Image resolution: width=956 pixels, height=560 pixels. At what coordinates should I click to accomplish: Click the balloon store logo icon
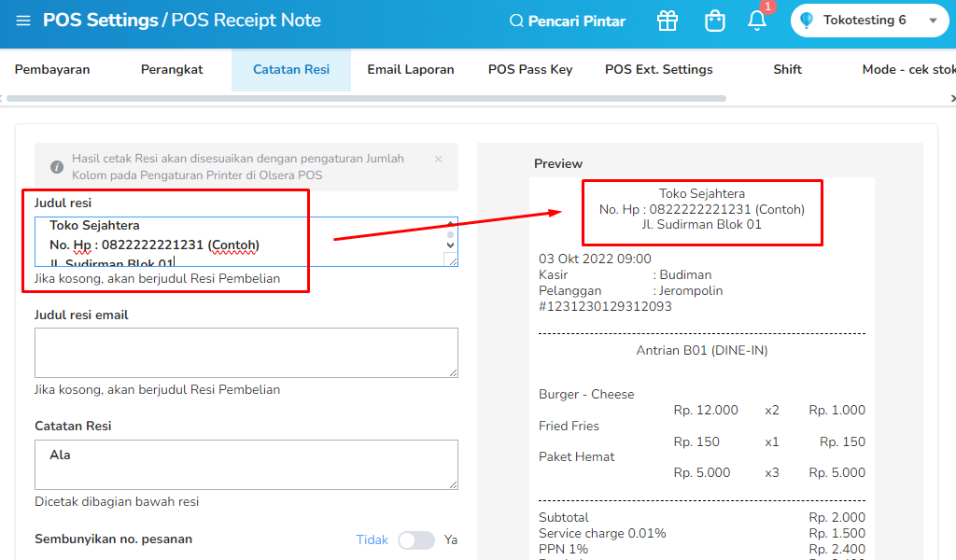(806, 21)
